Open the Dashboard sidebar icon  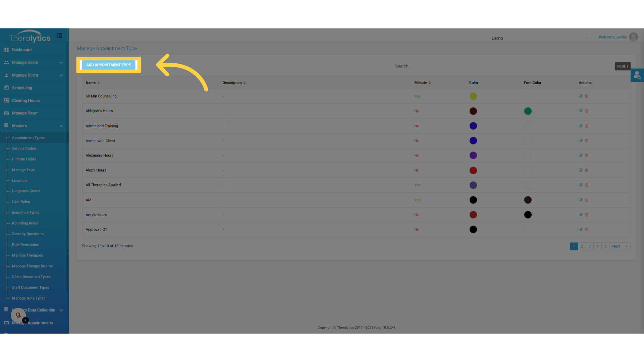point(6,50)
